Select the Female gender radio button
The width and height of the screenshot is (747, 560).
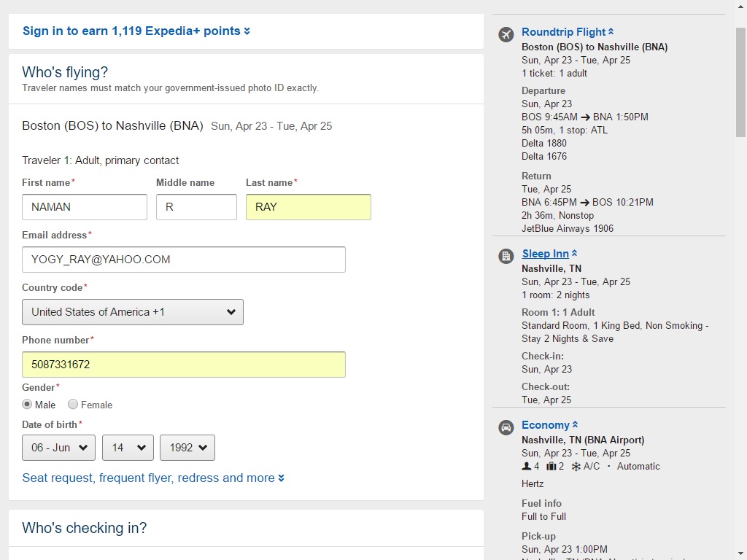click(73, 404)
